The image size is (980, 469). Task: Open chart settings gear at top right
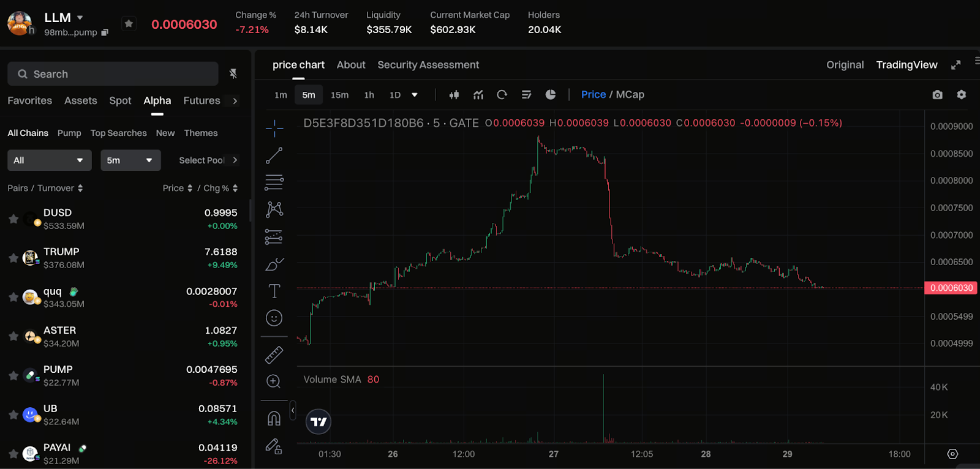pyautogui.click(x=962, y=94)
